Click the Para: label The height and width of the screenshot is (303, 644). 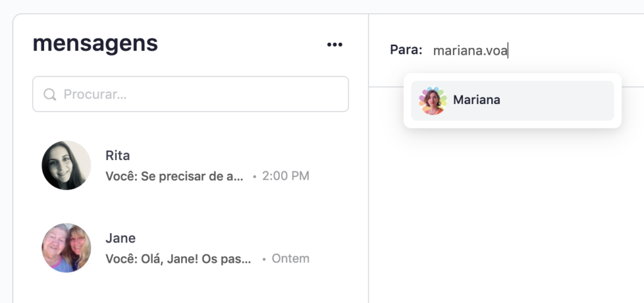pyautogui.click(x=406, y=50)
